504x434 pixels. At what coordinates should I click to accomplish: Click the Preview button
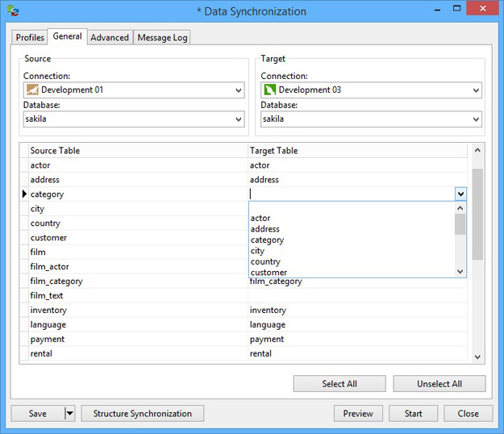click(x=358, y=413)
